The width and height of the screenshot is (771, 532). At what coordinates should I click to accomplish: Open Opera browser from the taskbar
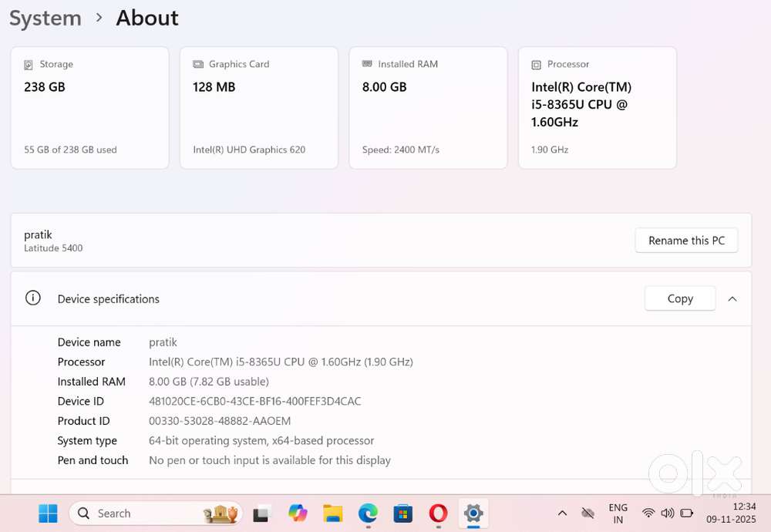click(437, 513)
